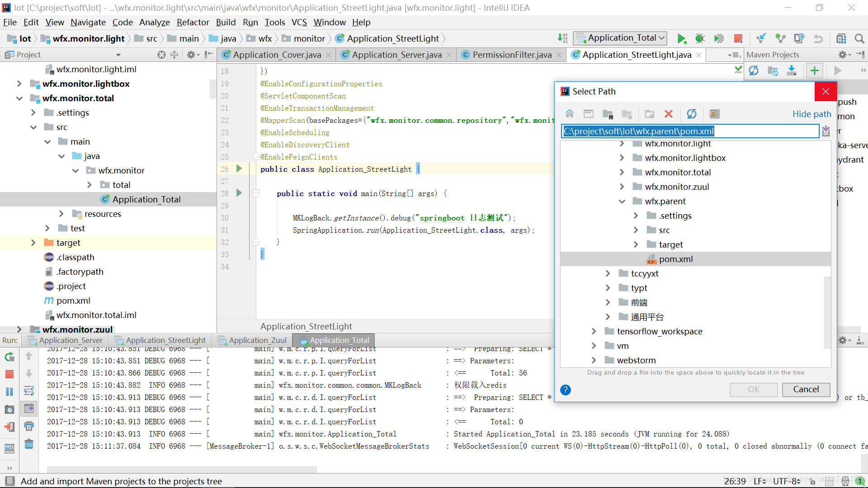This screenshot has width=868, height=488.
Task: Collapse the wfx.parent folder in the dialog tree
Action: pos(622,201)
